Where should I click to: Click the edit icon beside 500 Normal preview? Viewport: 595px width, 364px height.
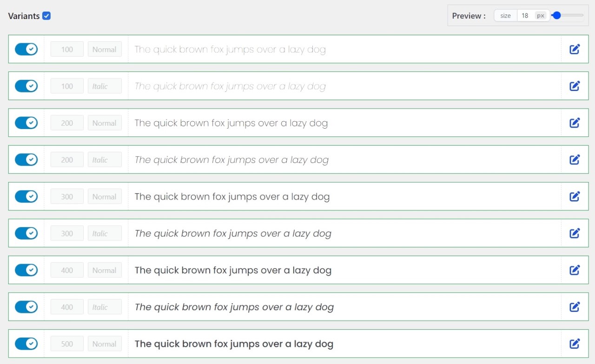coord(575,344)
